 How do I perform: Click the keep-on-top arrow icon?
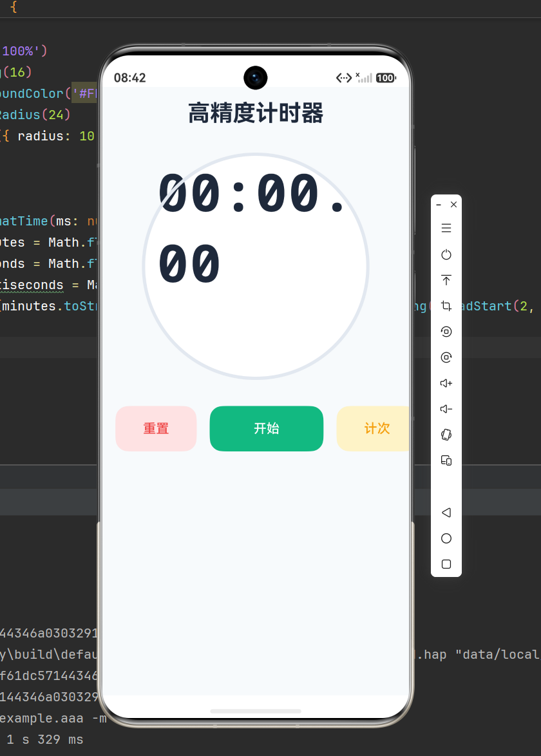click(x=446, y=280)
